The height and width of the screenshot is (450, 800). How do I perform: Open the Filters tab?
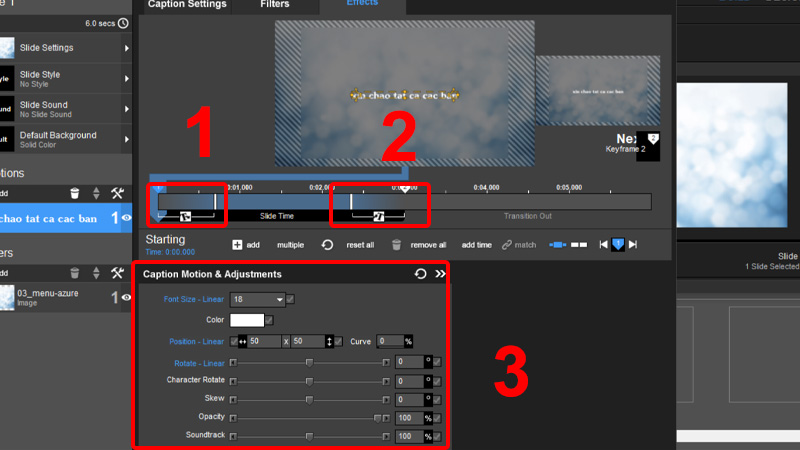click(274, 5)
